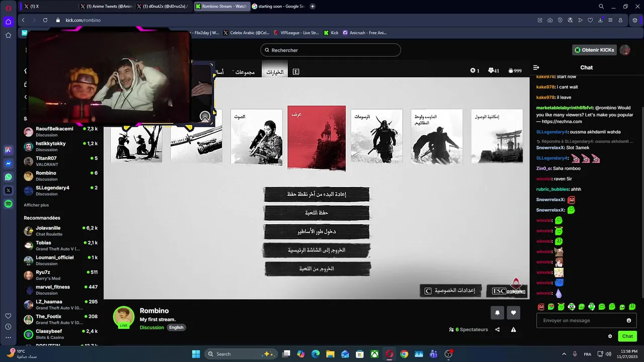644x362 pixels.
Task: Click the Windows taskbar Search box
Action: pyautogui.click(x=240, y=354)
